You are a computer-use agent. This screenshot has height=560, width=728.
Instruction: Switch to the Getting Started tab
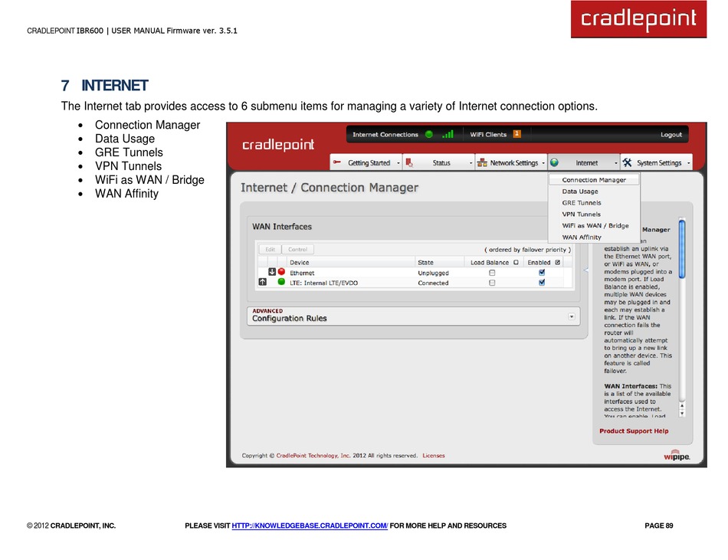click(366, 162)
